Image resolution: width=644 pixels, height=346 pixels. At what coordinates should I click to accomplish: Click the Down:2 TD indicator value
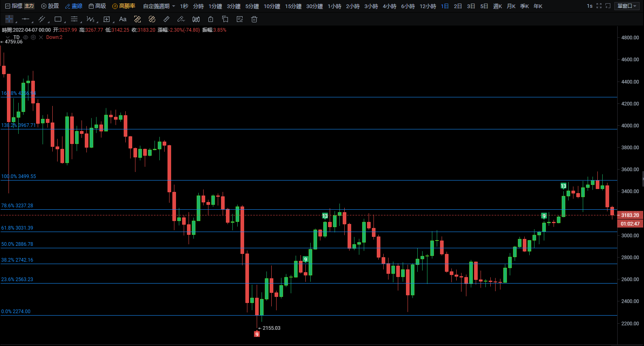pyautogui.click(x=54, y=37)
